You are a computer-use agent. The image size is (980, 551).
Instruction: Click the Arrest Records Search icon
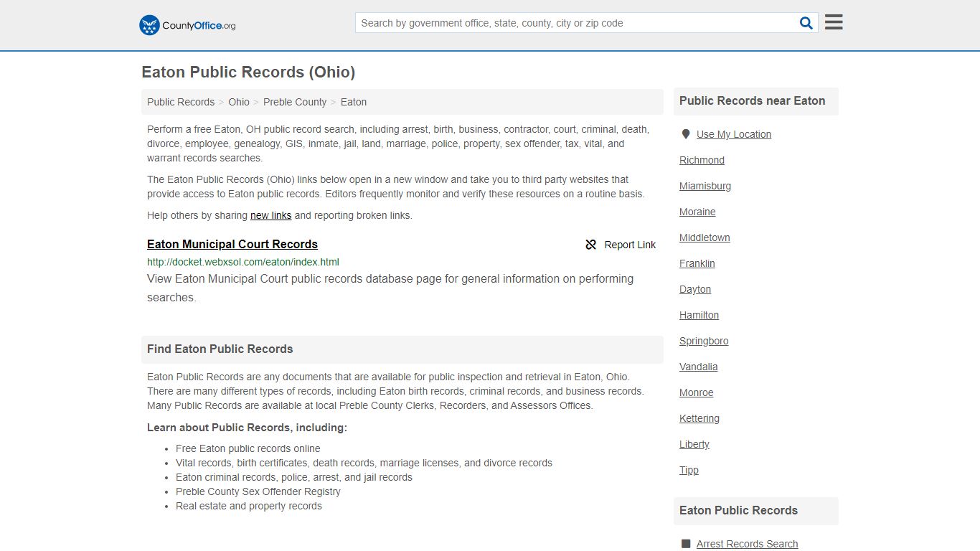coord(686,544)
